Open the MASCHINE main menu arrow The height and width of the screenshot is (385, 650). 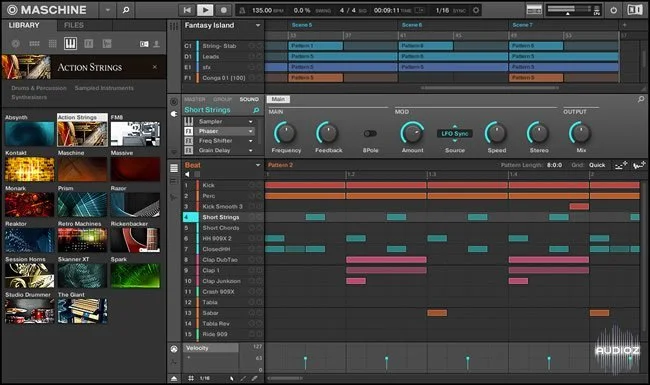coord(108,10)
